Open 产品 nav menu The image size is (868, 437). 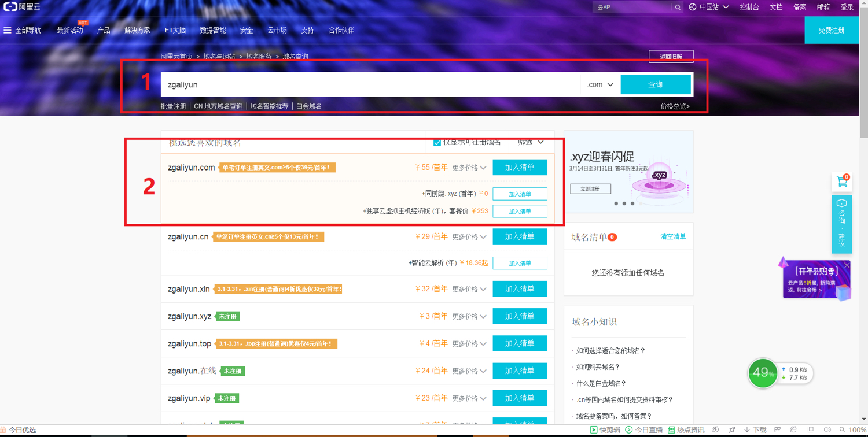pos(104,30)
